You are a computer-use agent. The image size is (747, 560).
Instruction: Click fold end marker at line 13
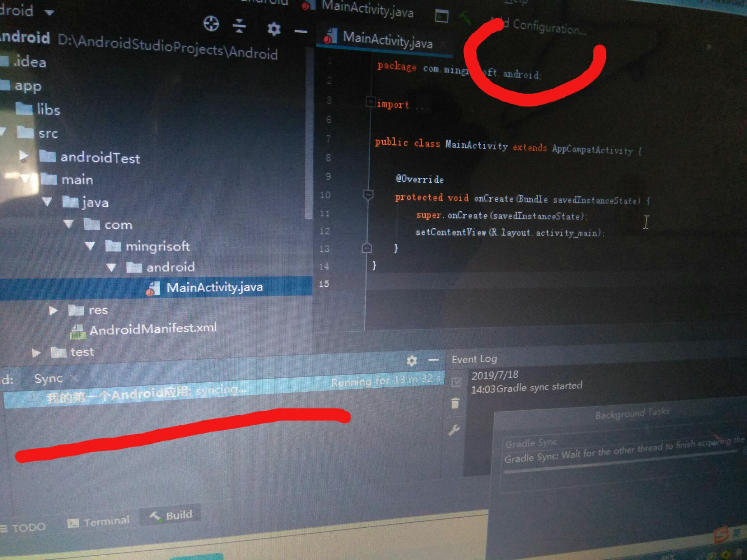[366, 248]
